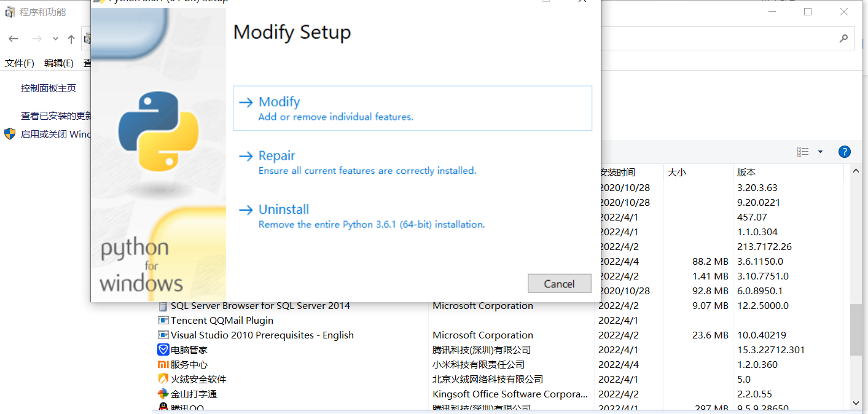
Task: Click the blue help question-mark icon
Action: click(844, 152)
